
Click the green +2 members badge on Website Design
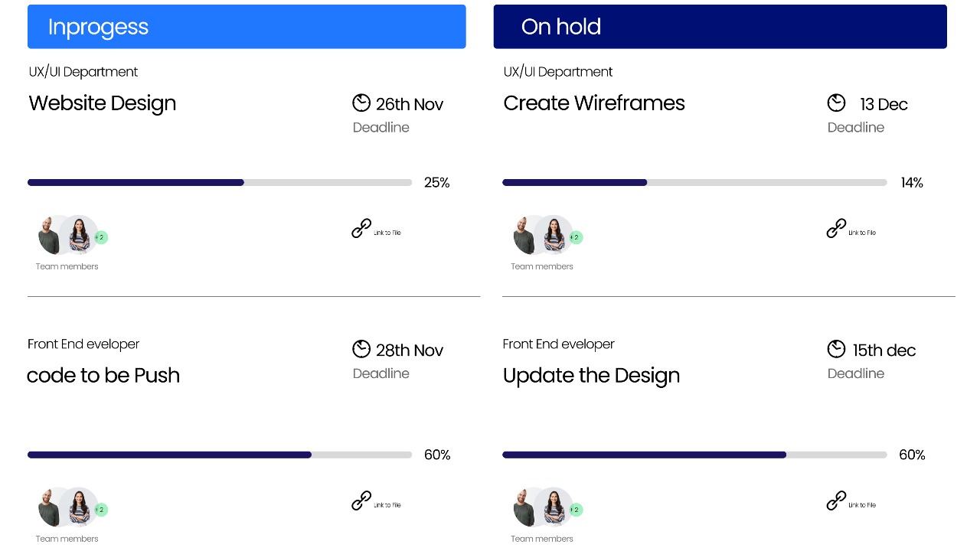pyautogui.click(x=101, y=237)
